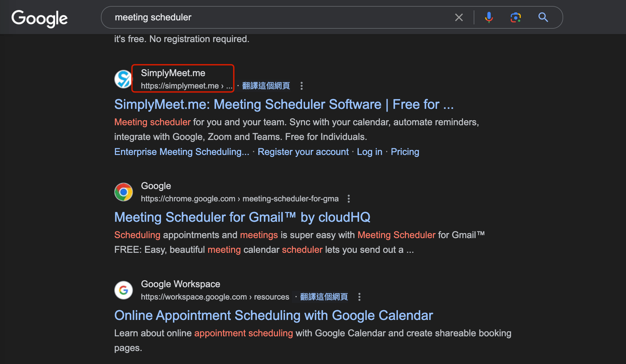Open Meeting Scheduler for Gmail by cloudHQ
The image size is (626, 364).
242,217
